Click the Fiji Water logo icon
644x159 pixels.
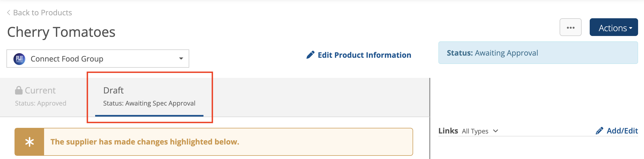click(19, 59)
